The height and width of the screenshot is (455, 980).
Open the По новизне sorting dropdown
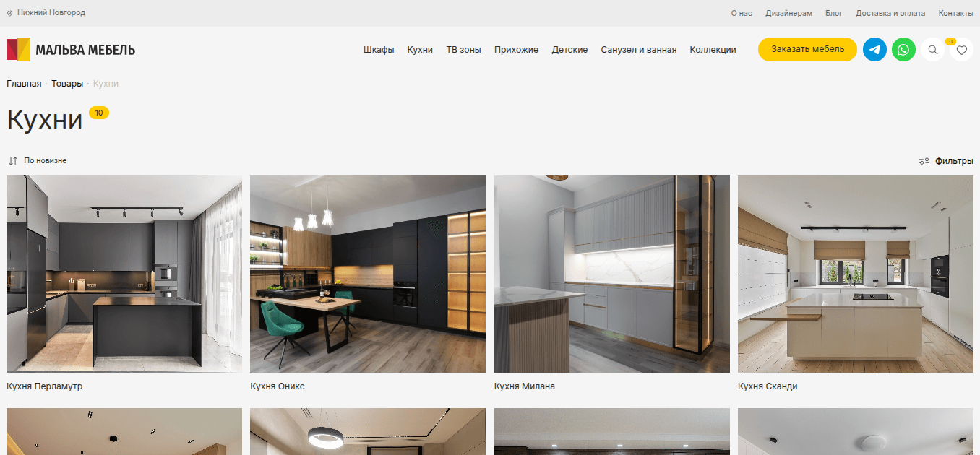click(46, 161)
